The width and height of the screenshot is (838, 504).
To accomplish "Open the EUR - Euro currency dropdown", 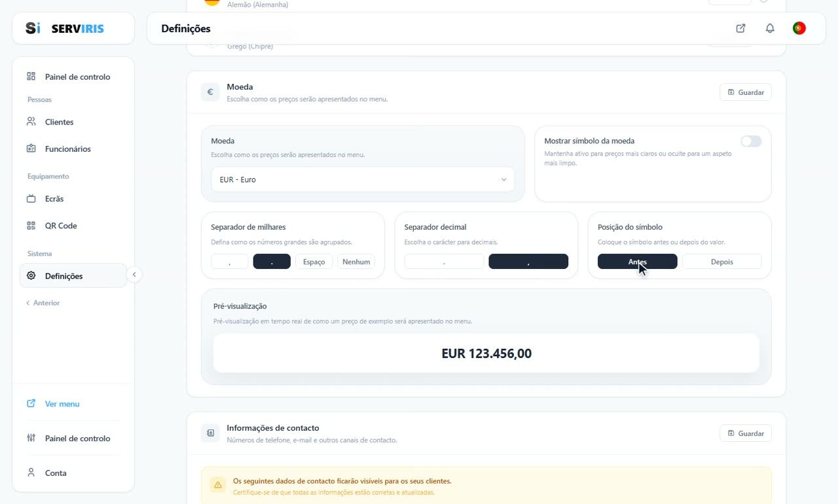I will point(363,179).
